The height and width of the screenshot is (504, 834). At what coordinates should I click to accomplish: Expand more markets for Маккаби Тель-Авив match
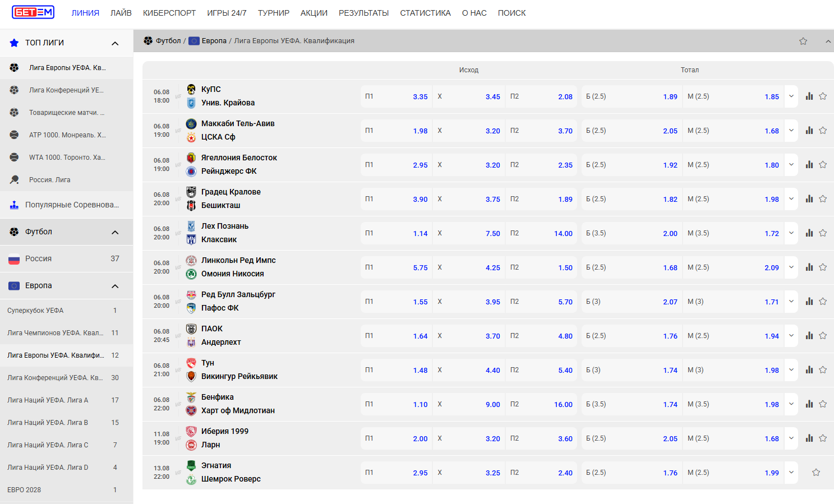[x=791, y=131]
